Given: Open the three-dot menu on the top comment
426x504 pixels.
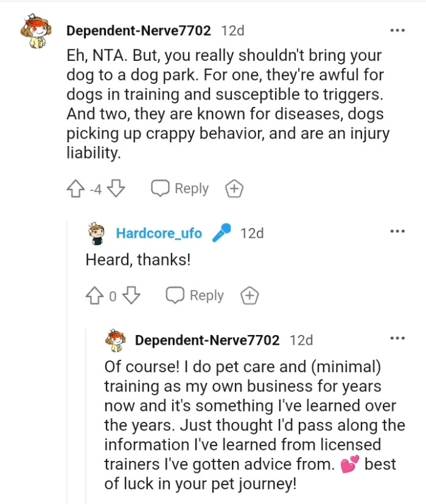Looking at the screenshot, I should (399, 29).
